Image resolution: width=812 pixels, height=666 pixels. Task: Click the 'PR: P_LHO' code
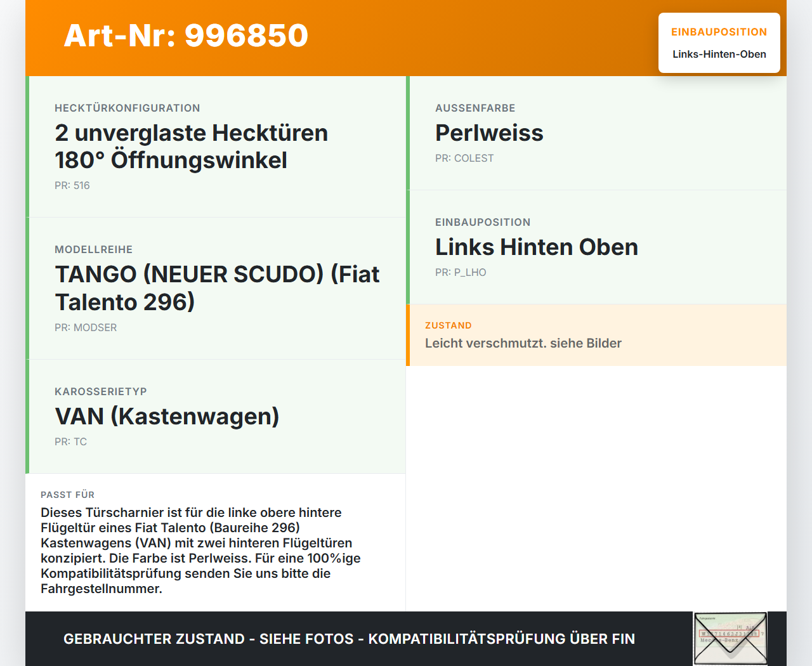click(x=461, y=272)
